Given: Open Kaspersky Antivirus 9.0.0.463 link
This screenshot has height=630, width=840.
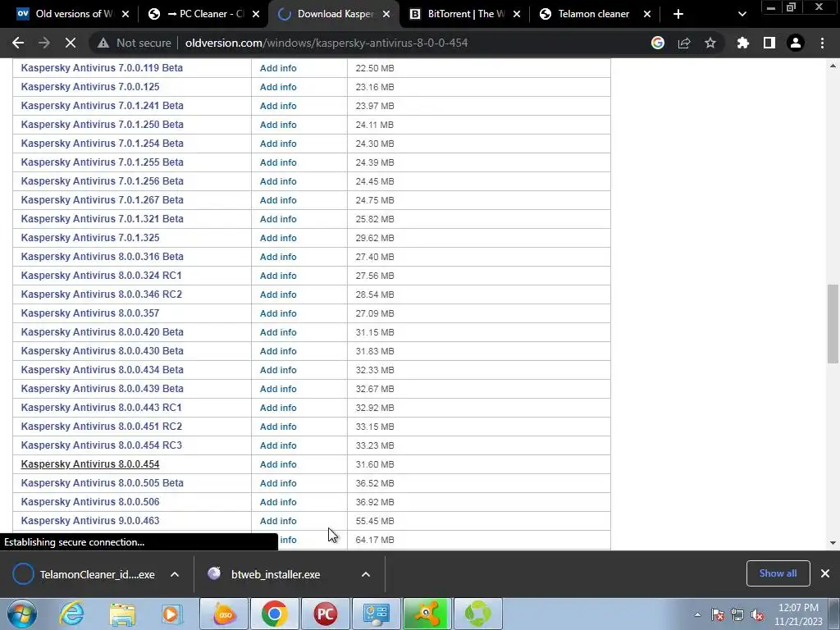Looking at the screenshot, I should coord(90,521).
